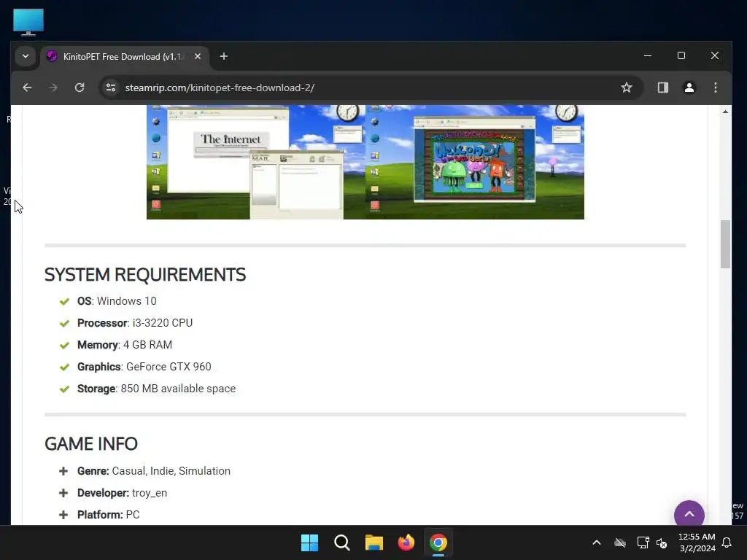This screenshot has height=560, width=747.
Task: Click the Platform: PC line
Action: (x=109, y=515)
